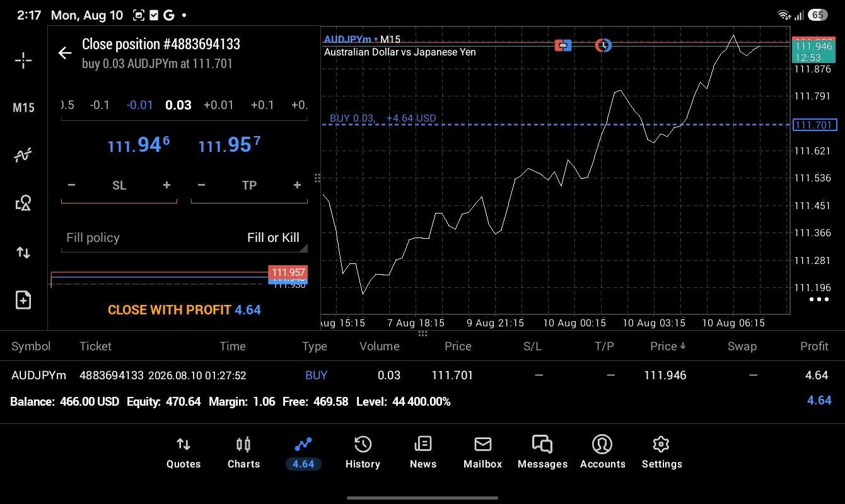845x504 pixels.
Task: Tap the red-blue chat marker on chart
Action: 563,45
